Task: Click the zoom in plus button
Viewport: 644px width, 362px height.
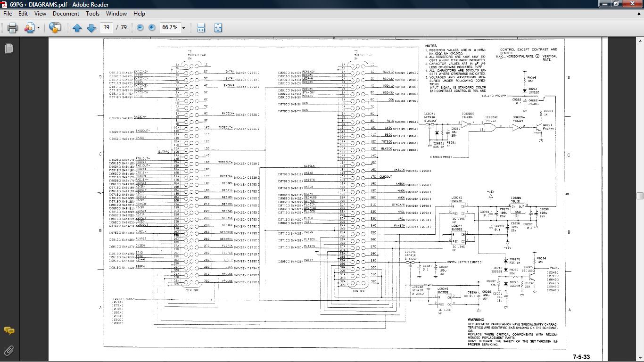Action: coord(152,27)
